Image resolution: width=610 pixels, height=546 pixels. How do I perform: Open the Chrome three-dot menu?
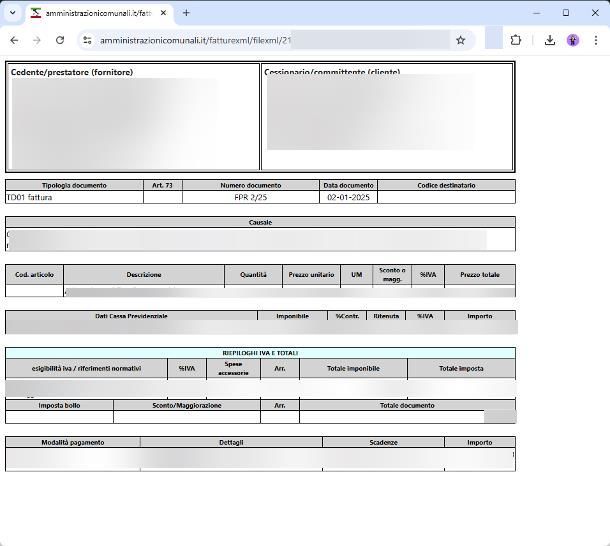pyautogui.click(x=596, y=40)
